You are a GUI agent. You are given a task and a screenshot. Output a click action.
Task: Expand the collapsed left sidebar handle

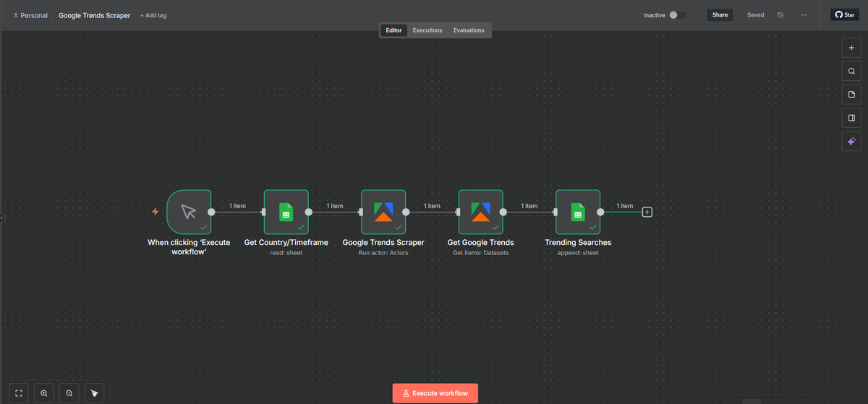tap(2, 217)
